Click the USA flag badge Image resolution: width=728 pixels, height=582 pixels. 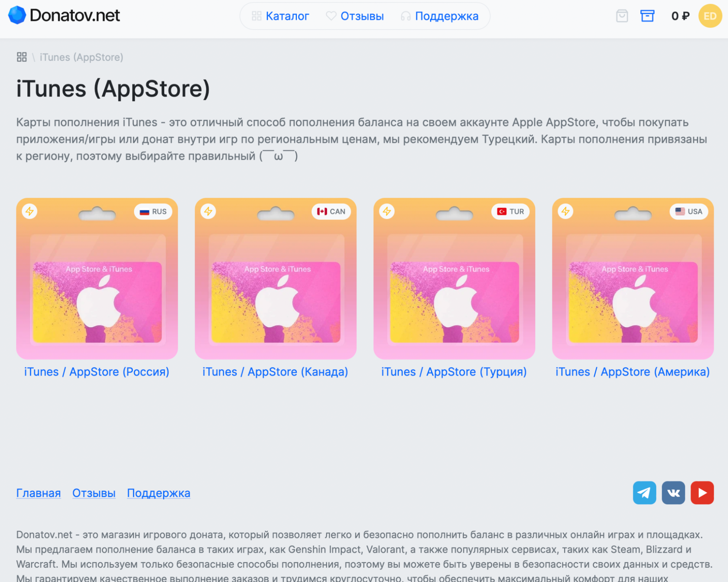(x=689, y=211)
